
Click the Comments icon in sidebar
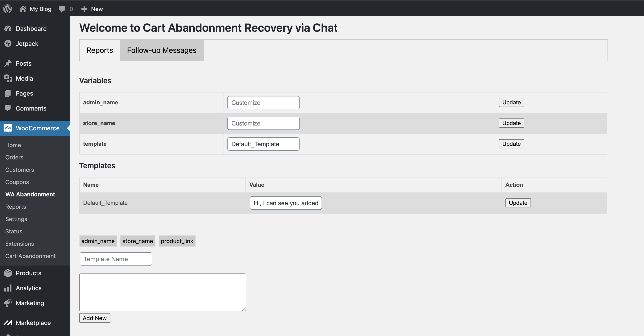8,108
